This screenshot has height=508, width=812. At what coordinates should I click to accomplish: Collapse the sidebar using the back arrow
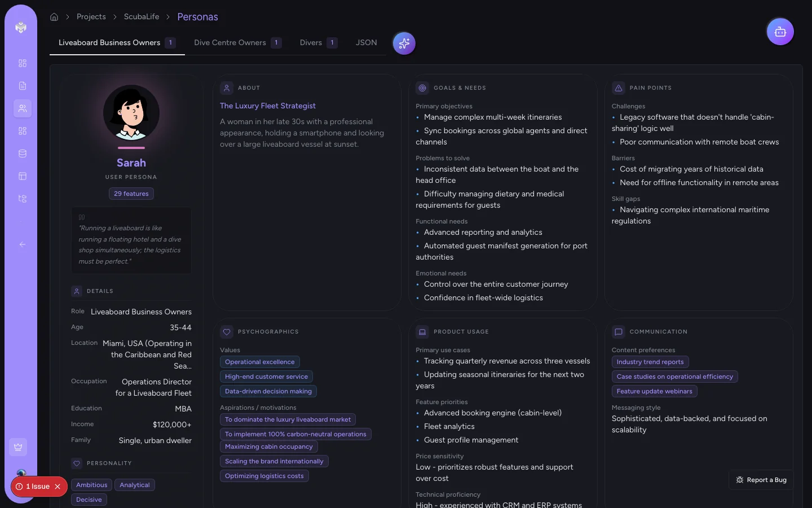tap(23, 244)
